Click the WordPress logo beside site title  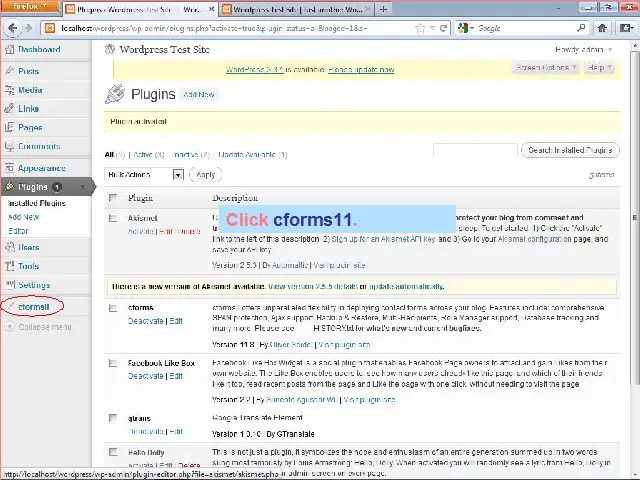(x=109, y=49)
